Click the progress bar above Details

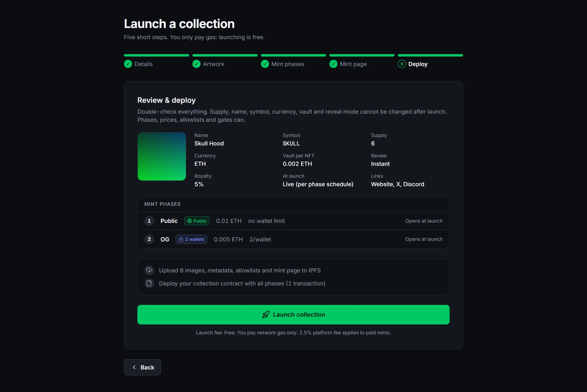pos(157,55)
